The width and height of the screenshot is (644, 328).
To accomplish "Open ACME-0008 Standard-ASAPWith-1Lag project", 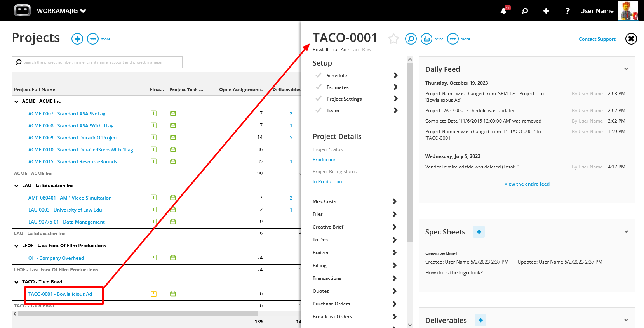I will point(71,126).
